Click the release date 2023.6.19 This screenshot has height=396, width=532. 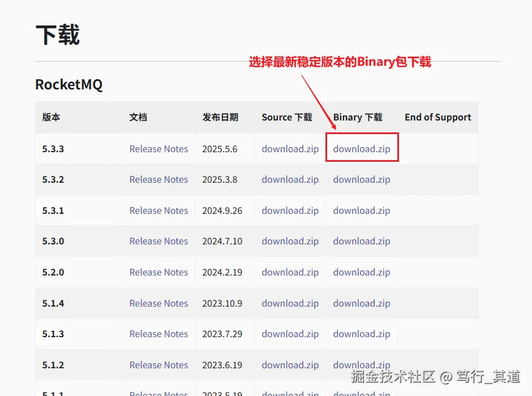(222, 365)
